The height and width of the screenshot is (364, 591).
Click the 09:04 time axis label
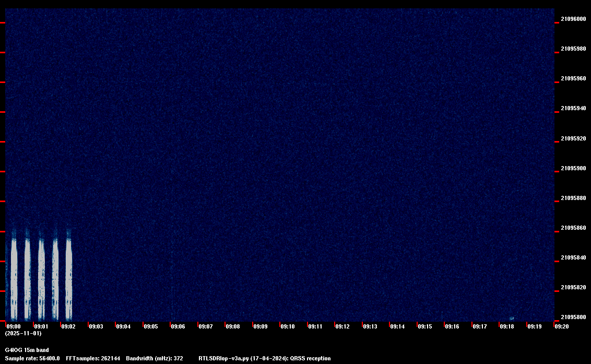[x=123, y=326]
